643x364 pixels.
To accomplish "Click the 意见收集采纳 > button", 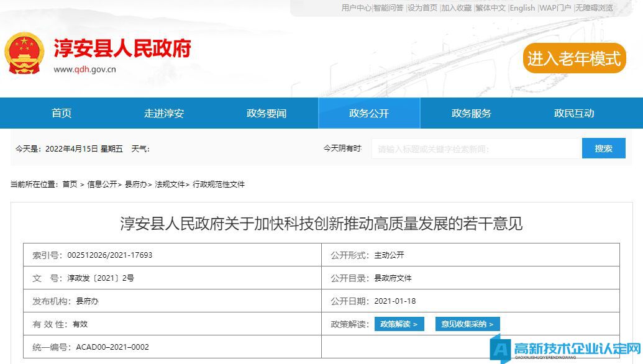I will [x=467, y=324].
